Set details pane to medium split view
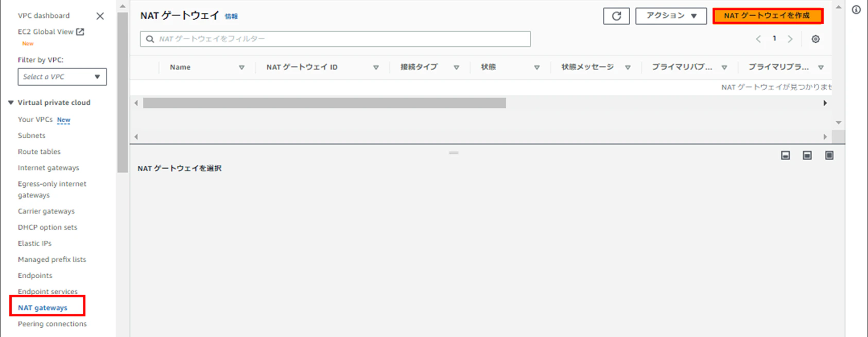 807,156
